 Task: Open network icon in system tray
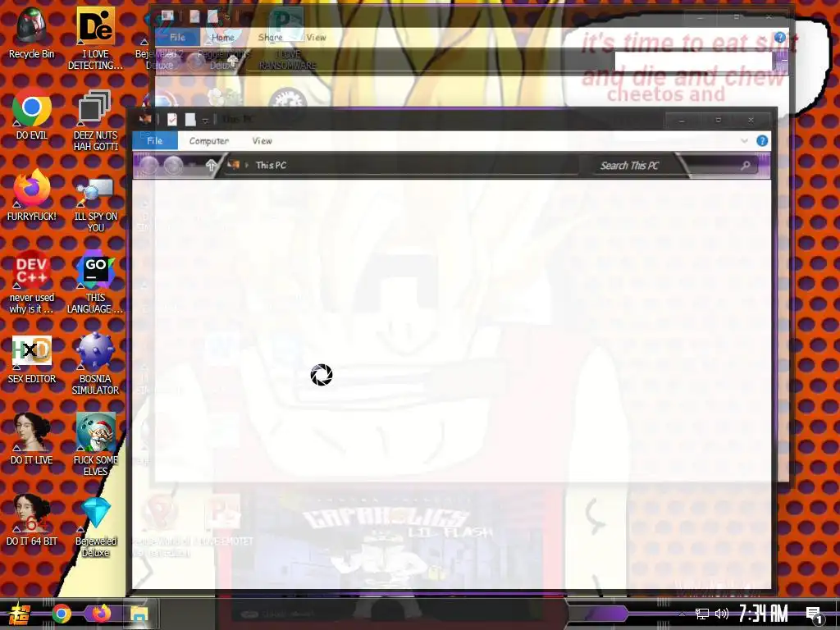coord(702,614)
